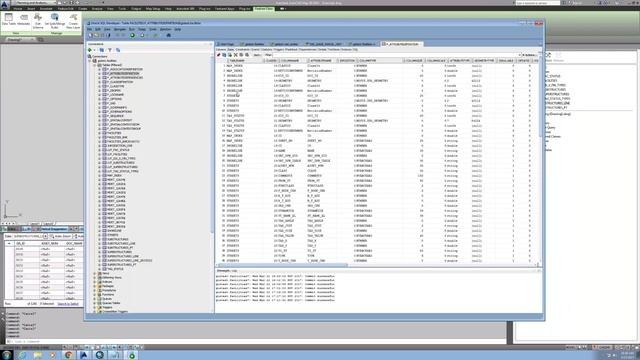Click the green circle taskbar icon
This screenshot has height=360, width=640.
pyautogui.click(x=131, y=355)
